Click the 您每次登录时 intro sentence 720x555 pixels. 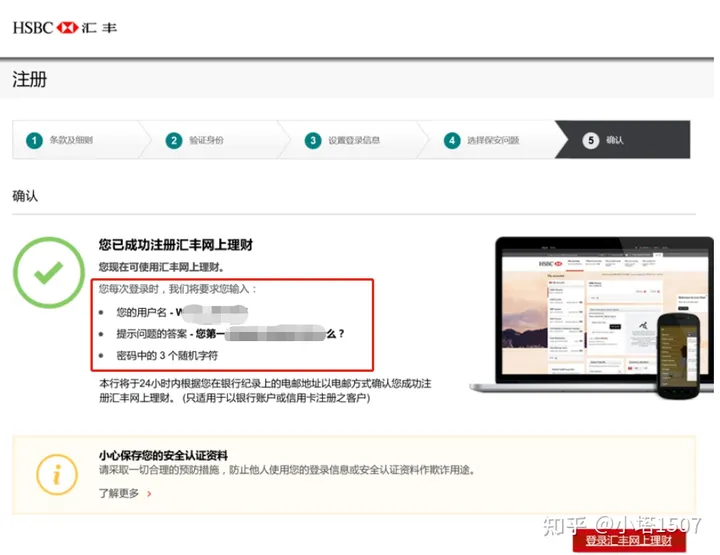pos(178,289)
